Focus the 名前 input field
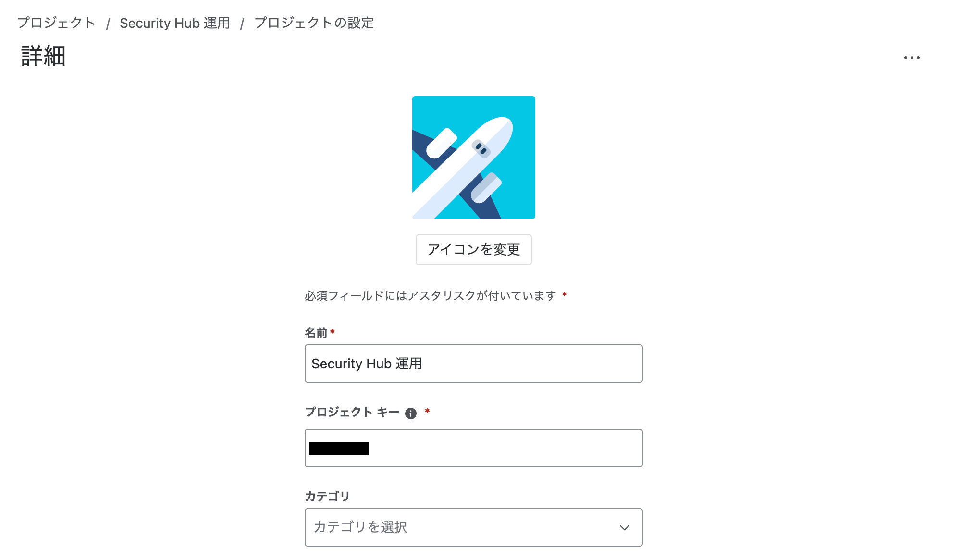Viewport: 961px width, 560px height. click(474, 364)
